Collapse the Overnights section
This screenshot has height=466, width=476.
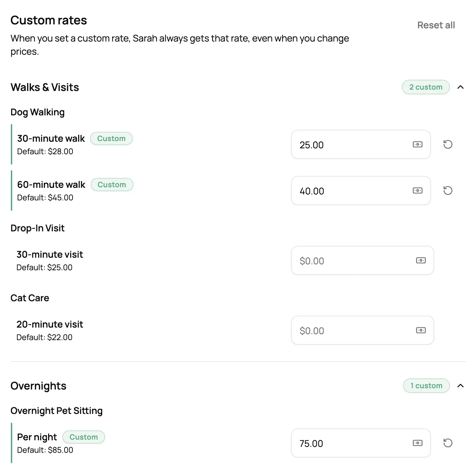coord(461,386)
